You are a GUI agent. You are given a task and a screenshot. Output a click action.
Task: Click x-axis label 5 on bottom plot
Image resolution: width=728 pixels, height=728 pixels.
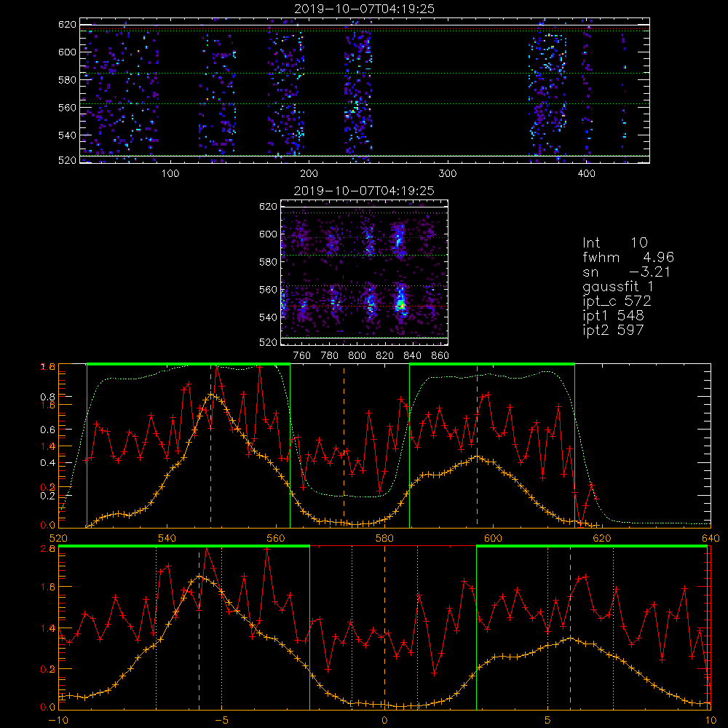tap(548, 721)
